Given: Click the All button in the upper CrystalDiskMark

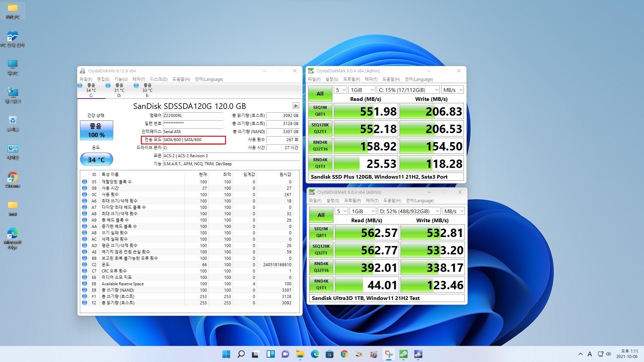Looking at the screenshot, I should tap(320, 94).
